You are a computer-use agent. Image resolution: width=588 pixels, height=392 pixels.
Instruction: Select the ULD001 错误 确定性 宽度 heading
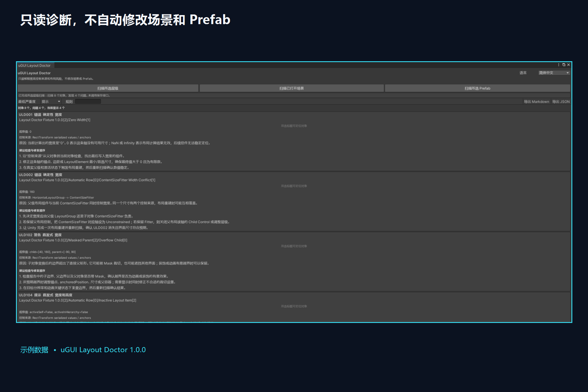(x=40, y=115)
